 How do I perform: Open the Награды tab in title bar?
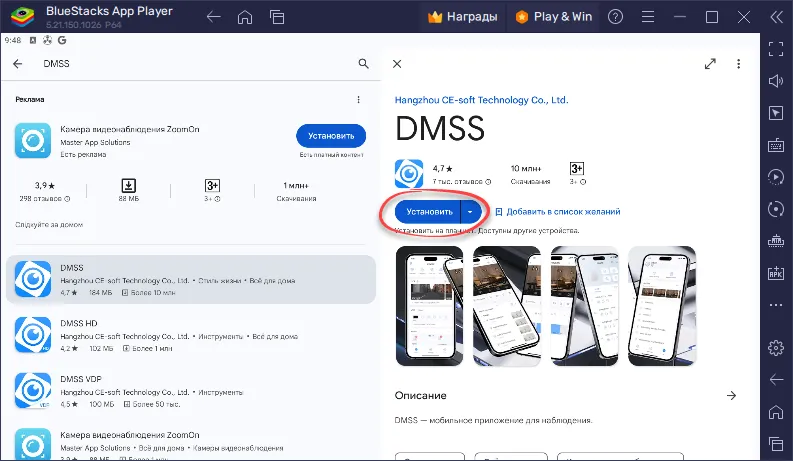click(466, 17)
